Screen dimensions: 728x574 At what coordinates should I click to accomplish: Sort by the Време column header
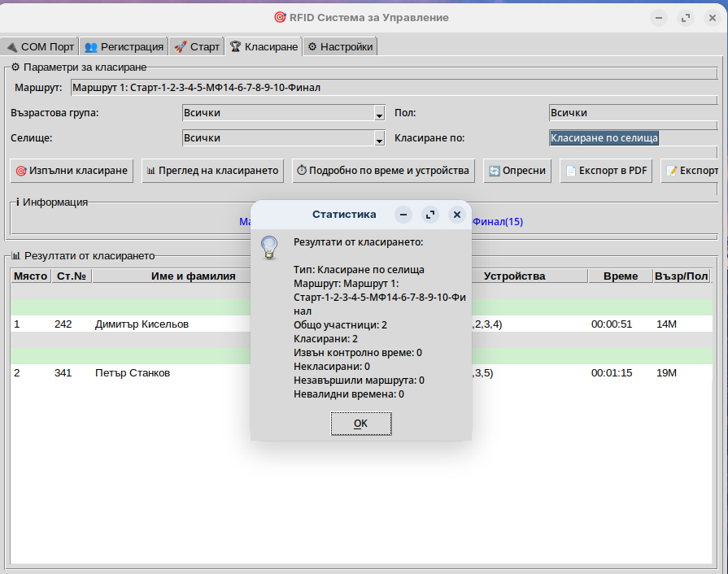pos(620,276)
